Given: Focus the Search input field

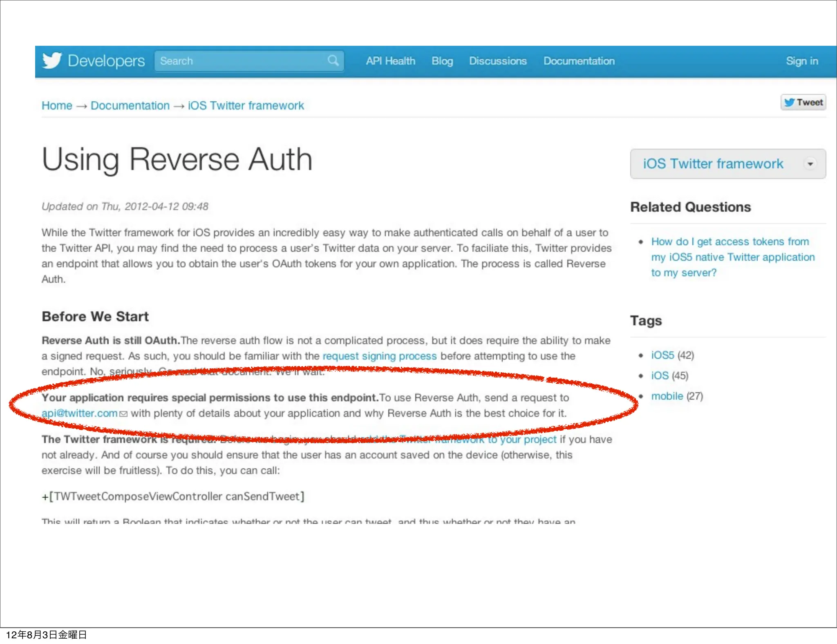Looking at the screenshot, I should [241, 61].
